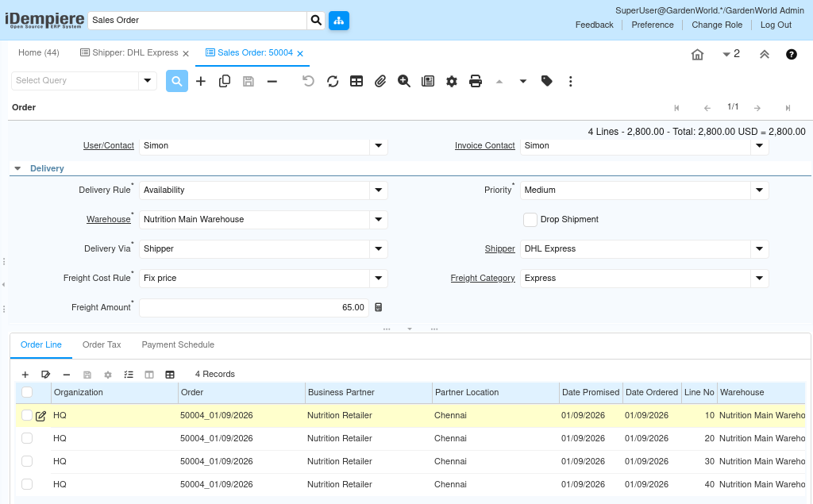Screen dimensions: 813x504
Task: Expand the Freight Category dropdown
Action: [760, 279]
